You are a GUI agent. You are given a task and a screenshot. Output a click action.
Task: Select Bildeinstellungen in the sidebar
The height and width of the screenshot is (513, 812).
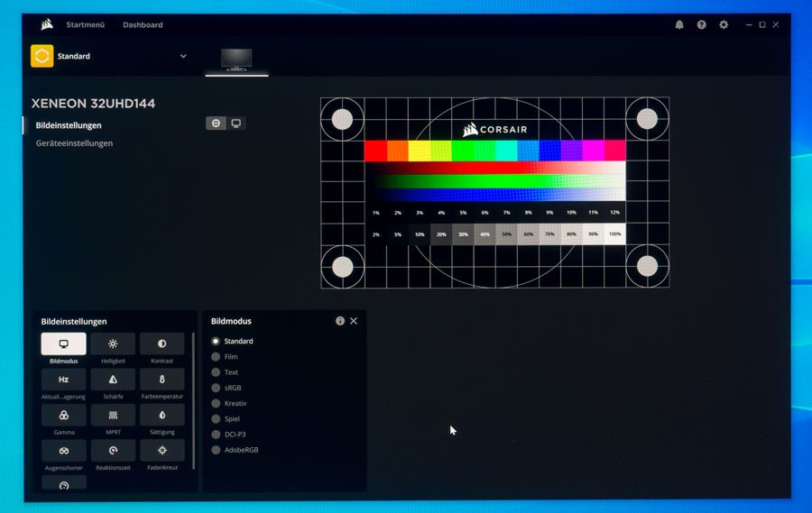69,125
